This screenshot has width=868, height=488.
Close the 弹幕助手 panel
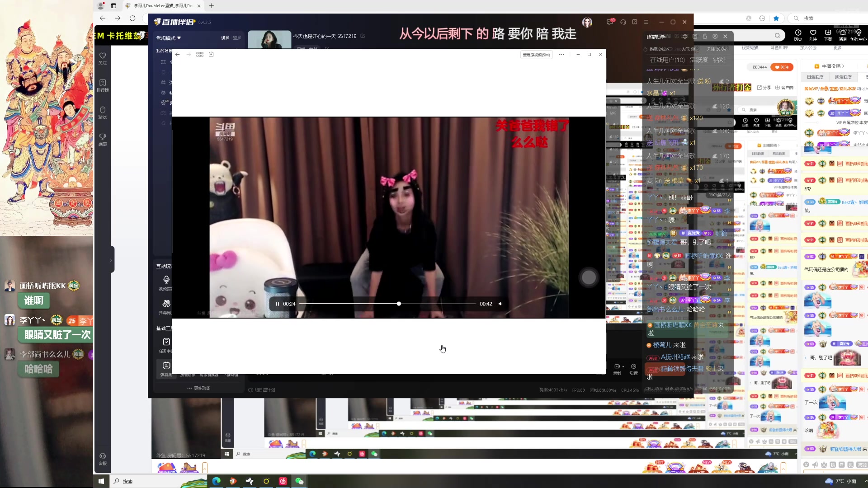tap(725, 37)
